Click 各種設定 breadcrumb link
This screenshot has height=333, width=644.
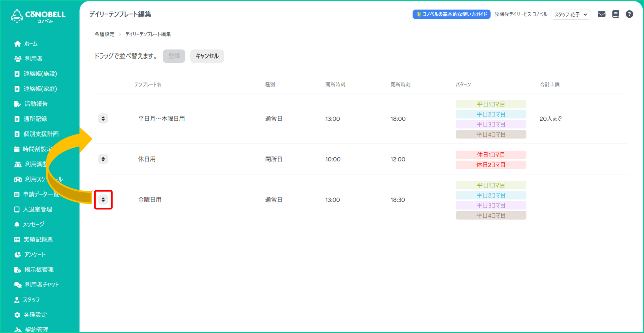(104, 34)
